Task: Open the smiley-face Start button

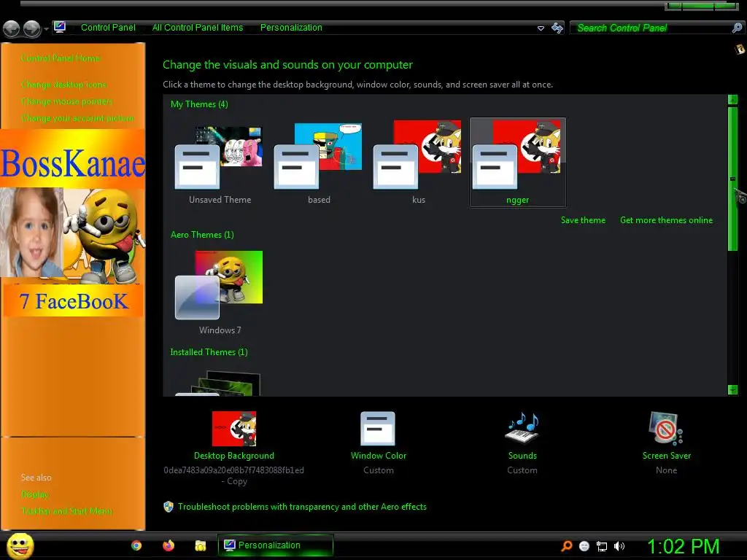Action: [x=20, y=545]
